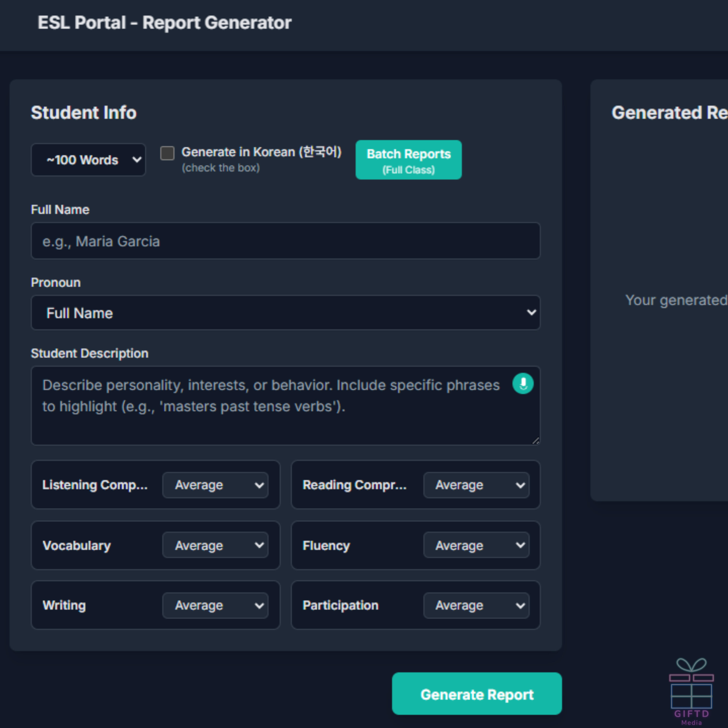Open the Participation rating dropdown
This screenshot has width=728, height=728.
pyautogui.click(x=476, y=605)
